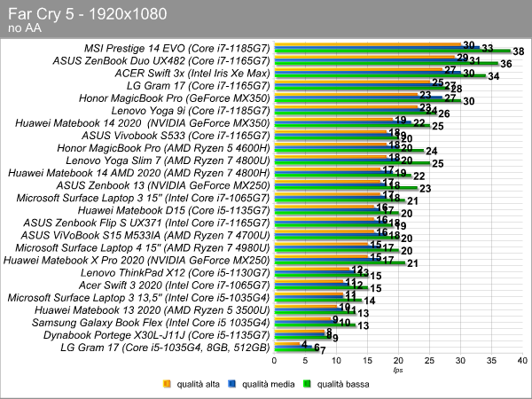Click the x-axis tick label 15

tap(367, 361)
